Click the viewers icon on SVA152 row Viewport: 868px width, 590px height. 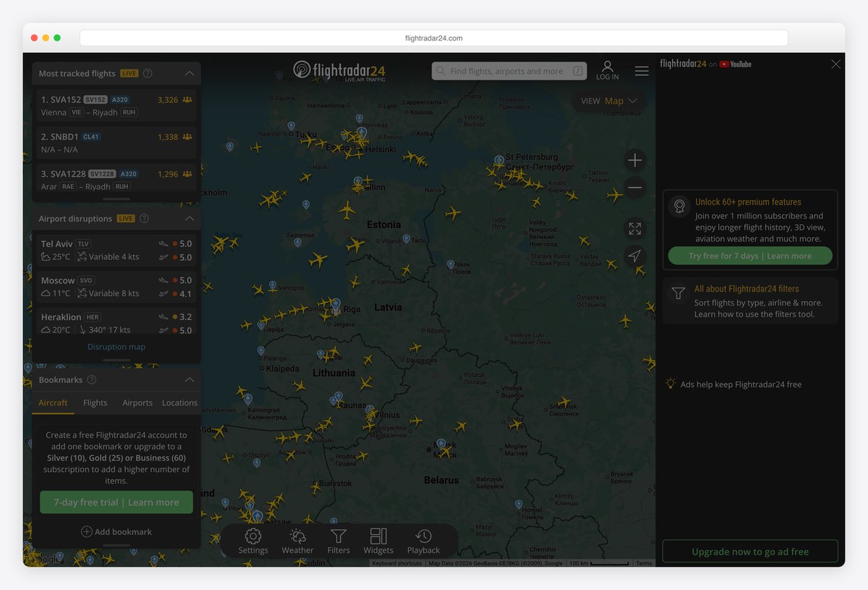click(187, 100)
